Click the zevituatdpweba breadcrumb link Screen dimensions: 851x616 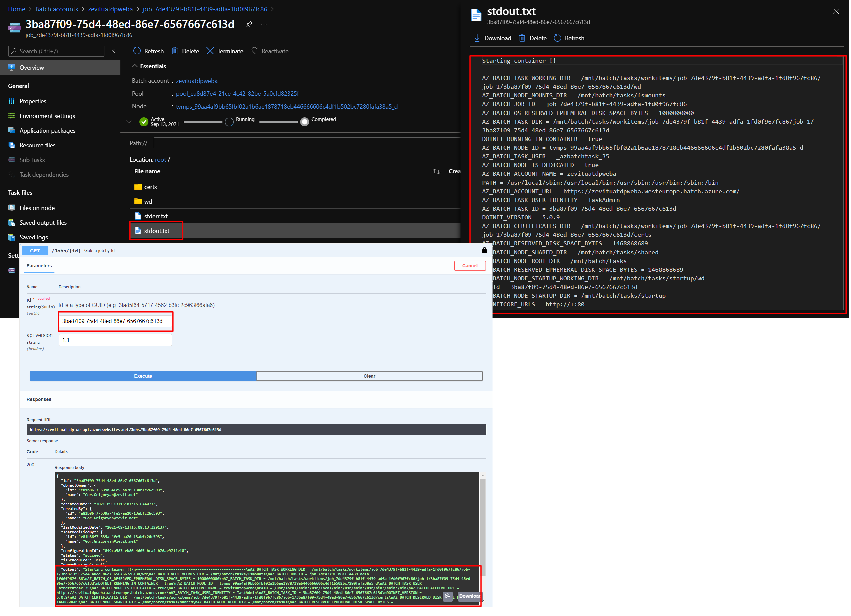[x=110, y=9]
